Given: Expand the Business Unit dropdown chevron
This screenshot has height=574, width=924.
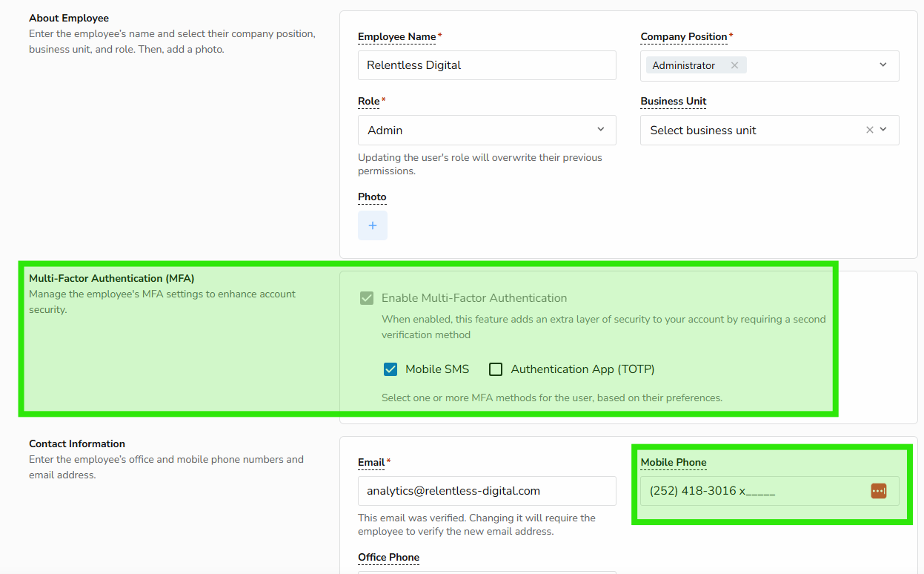Looking at the screenshot, I should pyautogui.click(x=883, y=130).
